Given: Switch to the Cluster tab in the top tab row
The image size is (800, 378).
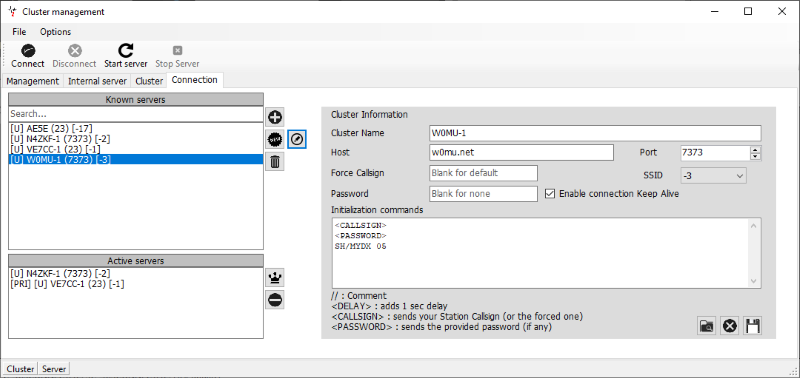Looking at the screenshot, I should (149, 81).
